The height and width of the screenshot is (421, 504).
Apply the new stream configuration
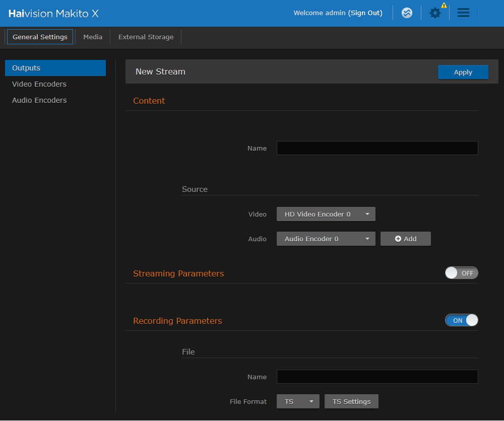[x=463, y=72]
